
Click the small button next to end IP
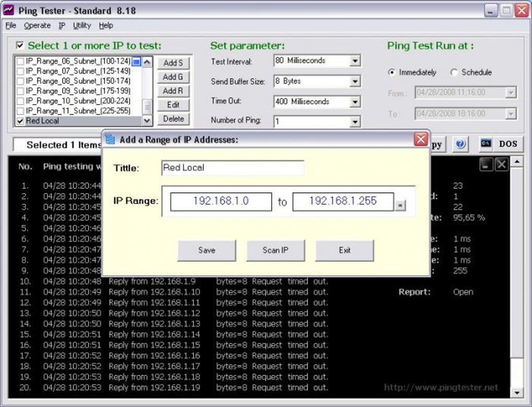click(x=400, y=205)
